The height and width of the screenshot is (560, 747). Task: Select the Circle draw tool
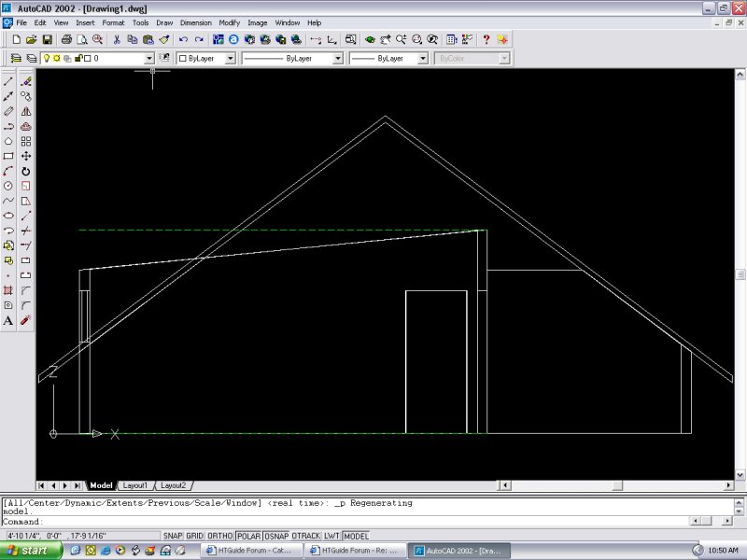[x=8, y=186]
